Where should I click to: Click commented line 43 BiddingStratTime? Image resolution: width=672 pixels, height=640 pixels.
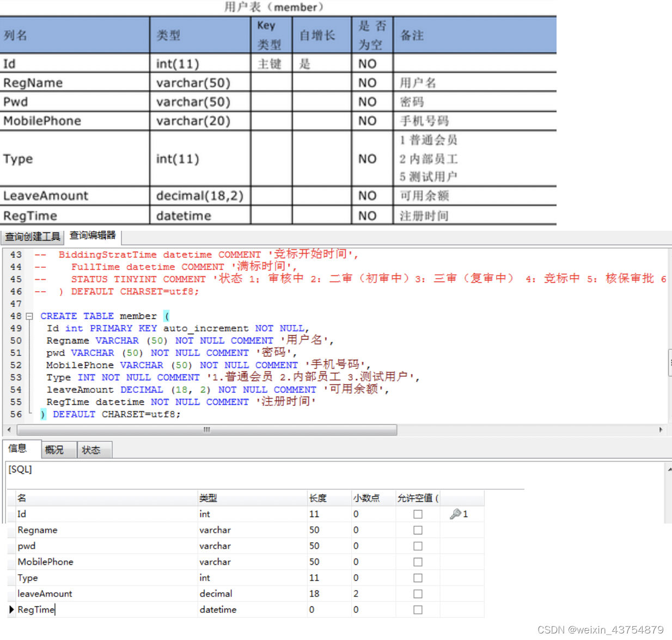(196, 255)
